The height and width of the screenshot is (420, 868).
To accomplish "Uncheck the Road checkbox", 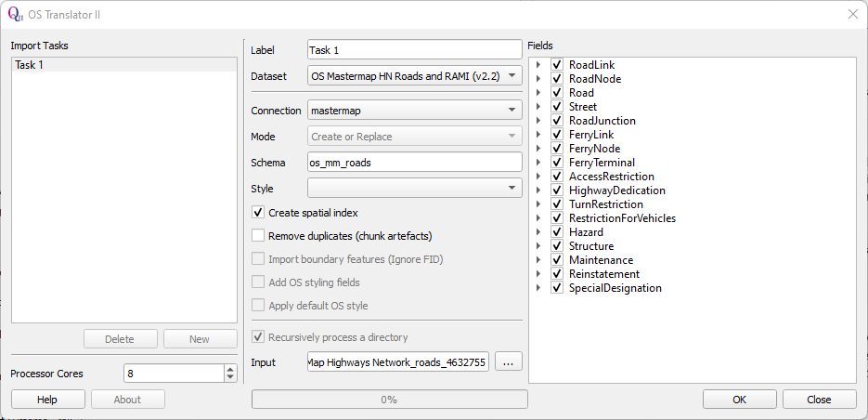I will [557, 93].
